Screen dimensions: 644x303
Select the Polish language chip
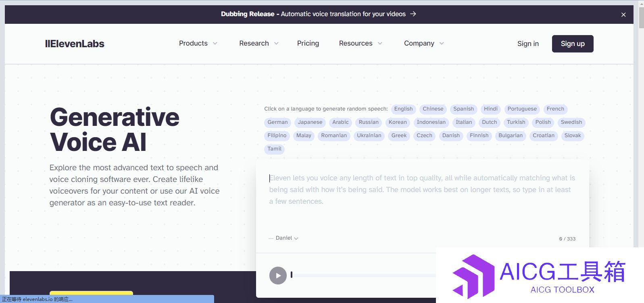click(x=543, y=122)
